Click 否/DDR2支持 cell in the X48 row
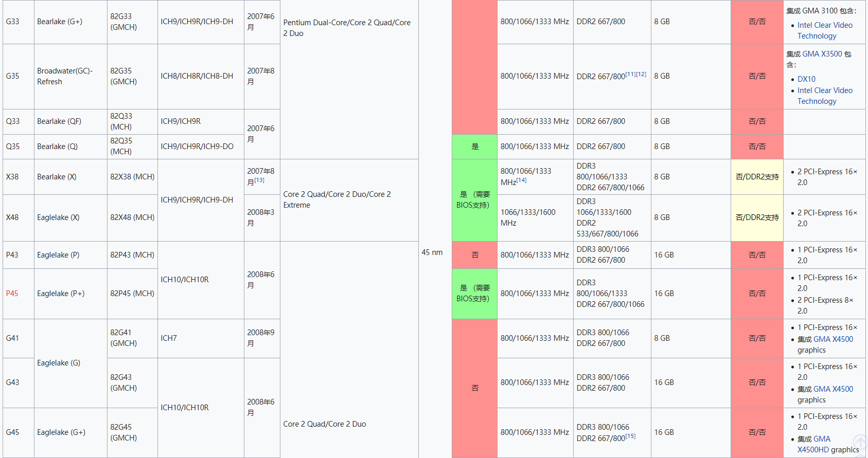 [757, 217]
